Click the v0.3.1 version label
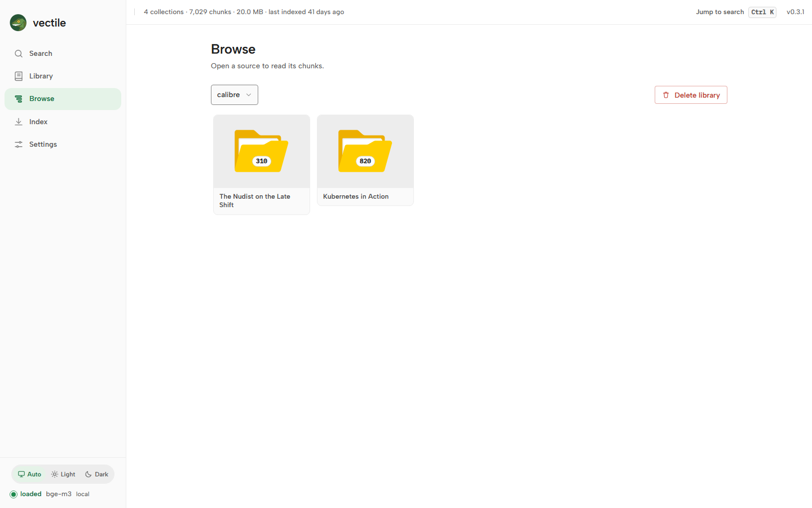812x508 pixels. [796, 12]
